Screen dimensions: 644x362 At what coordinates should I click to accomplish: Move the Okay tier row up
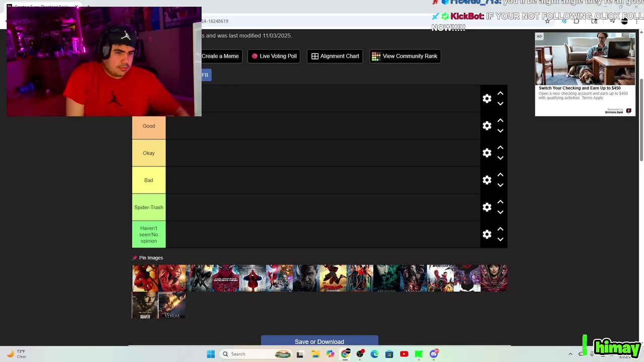(x=500, y=148)
